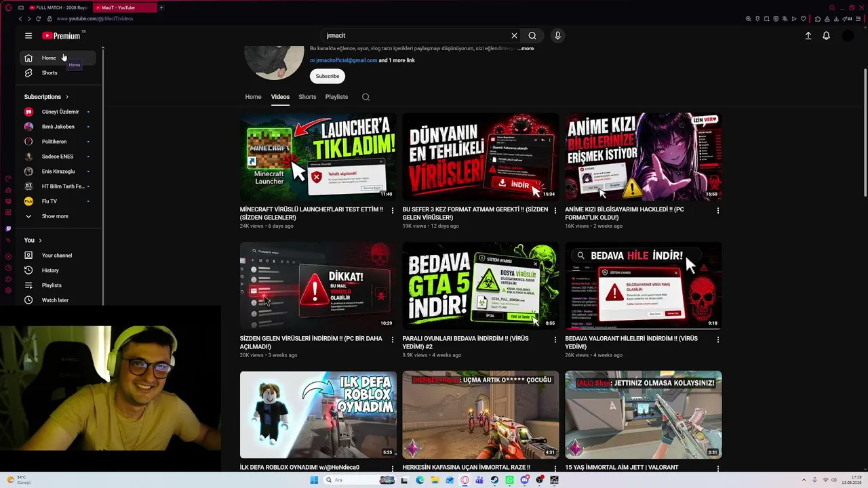Open Ilımlı Jakoben subscription channel
The height and width of the screenshot is (488, 868).
pos(58,127)
